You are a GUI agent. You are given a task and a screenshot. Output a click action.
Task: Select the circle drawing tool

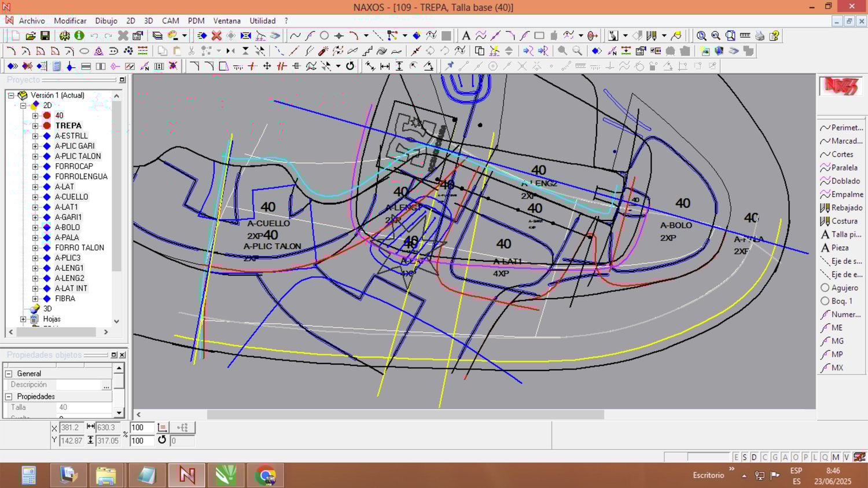coord(325,36)
